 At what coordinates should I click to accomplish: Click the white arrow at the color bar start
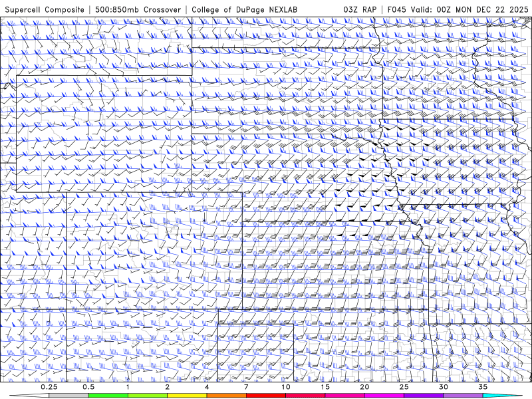pos(30,396)
